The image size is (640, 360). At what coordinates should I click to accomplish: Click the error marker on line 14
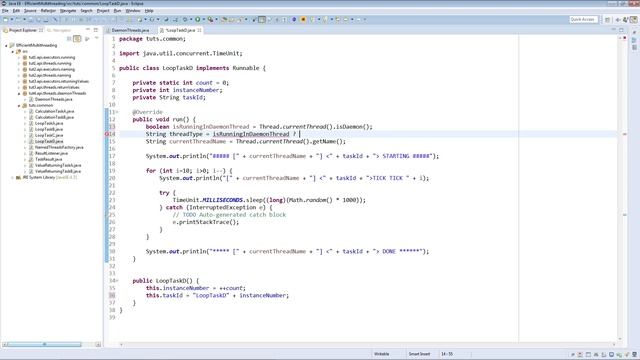click(x=107, y=134)
